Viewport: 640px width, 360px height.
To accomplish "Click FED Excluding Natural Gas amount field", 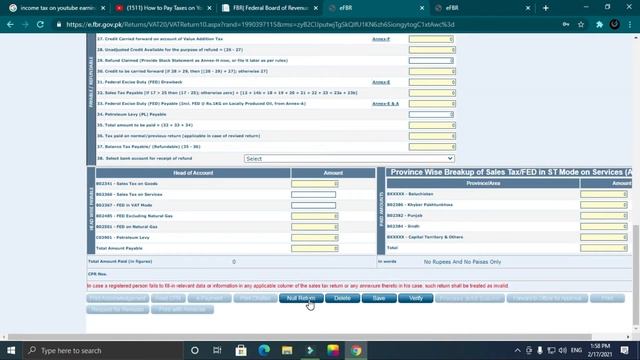I will (315, 216).
